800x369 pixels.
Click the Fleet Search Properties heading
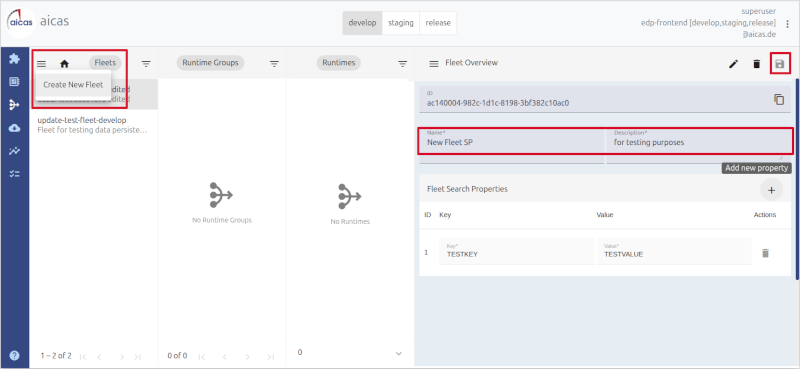click(467, 189)
